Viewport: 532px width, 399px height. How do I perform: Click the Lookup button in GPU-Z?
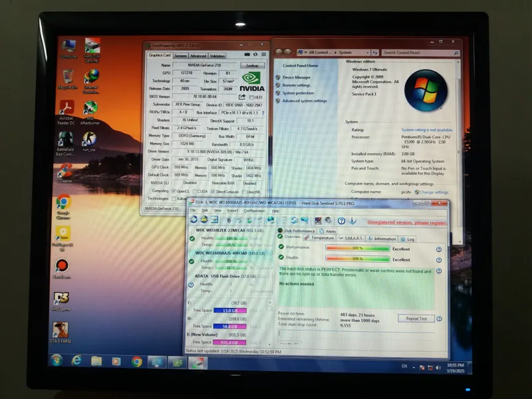click(x=252, y=65)
